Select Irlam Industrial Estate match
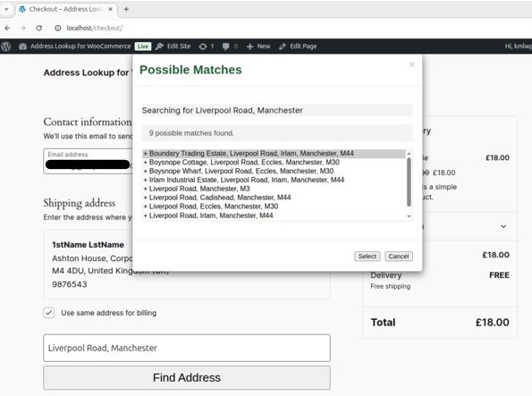532x396 pixels. point(274,180)
